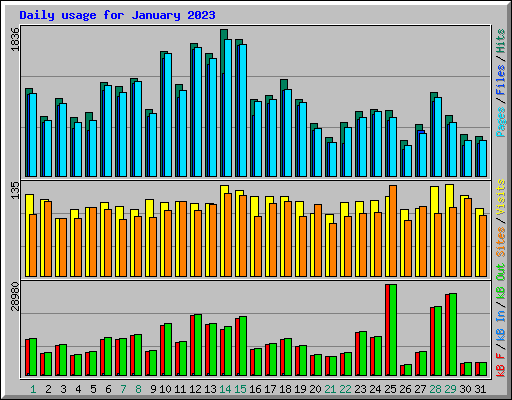Click the green kB Out bar for day 29
Image resolution: width=512 pixels, height=400 pixels.
(x=453, y=335)
